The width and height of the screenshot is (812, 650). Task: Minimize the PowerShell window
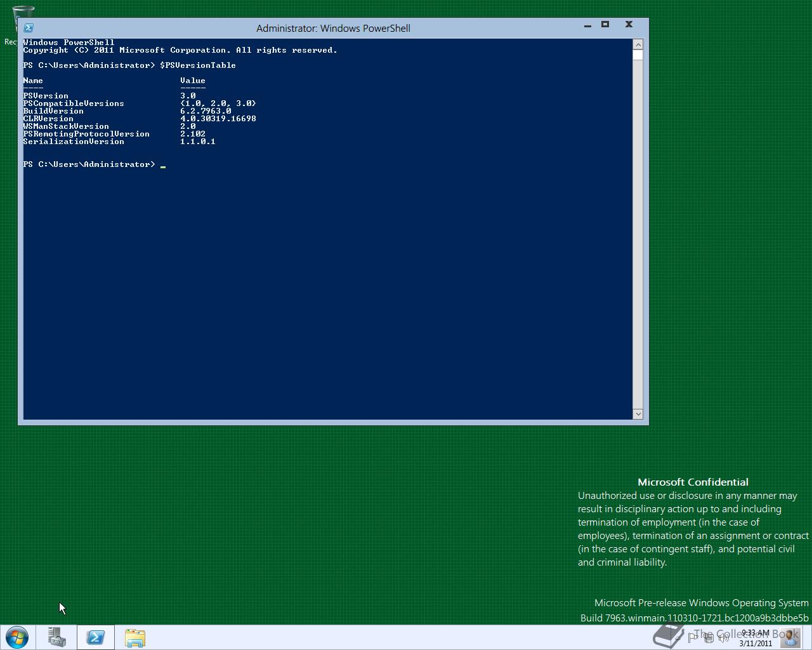tap(587, 25)
